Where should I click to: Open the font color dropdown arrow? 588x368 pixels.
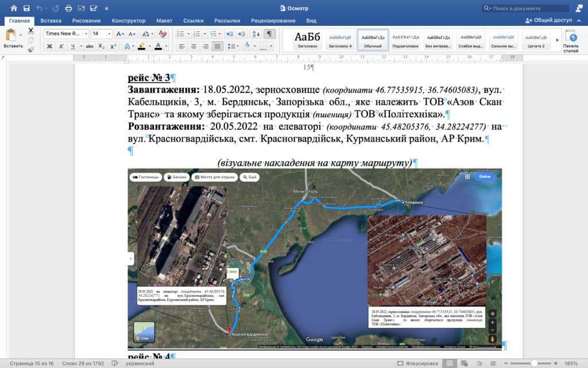click(166, 46)
